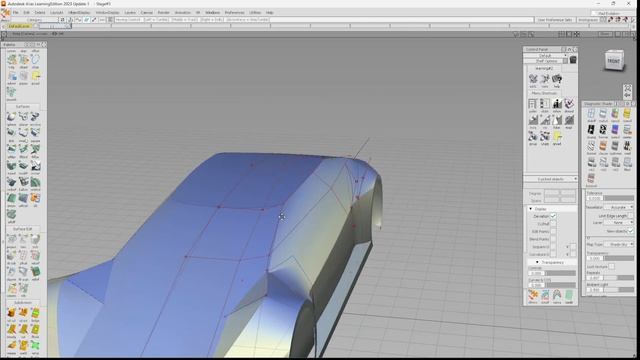This screenshot has width=640, height=360.
Task: Click the yellow pick tool icon in Control Panel
Action: [557, 137]
